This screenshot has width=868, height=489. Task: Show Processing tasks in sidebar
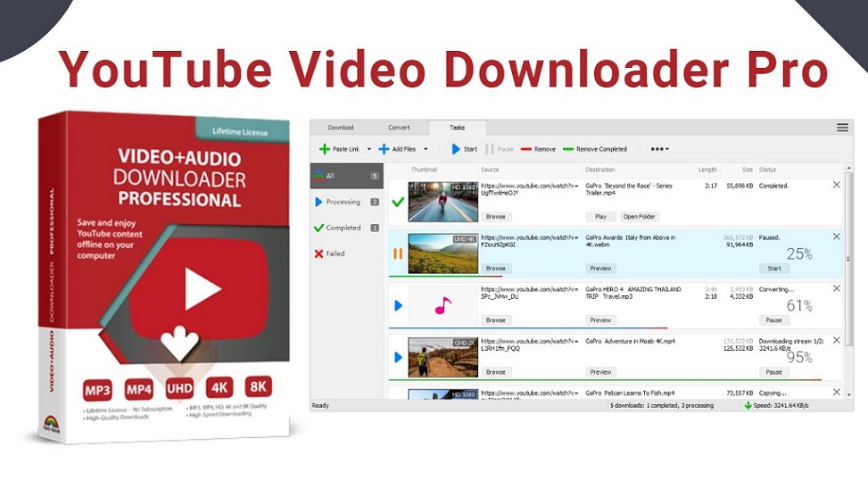[346, 202]
